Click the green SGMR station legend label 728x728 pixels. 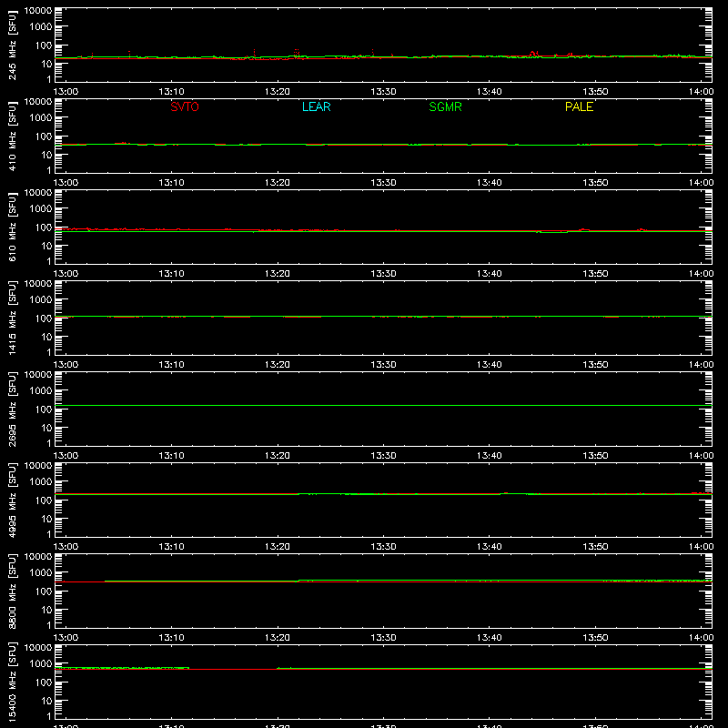(445, 106)
